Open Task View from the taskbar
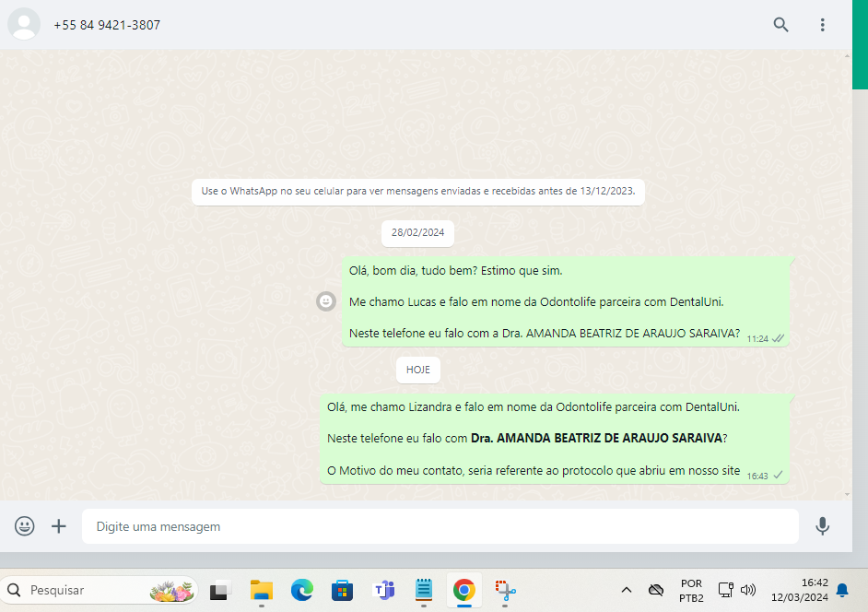868x612 pixels. coord(219,591)
